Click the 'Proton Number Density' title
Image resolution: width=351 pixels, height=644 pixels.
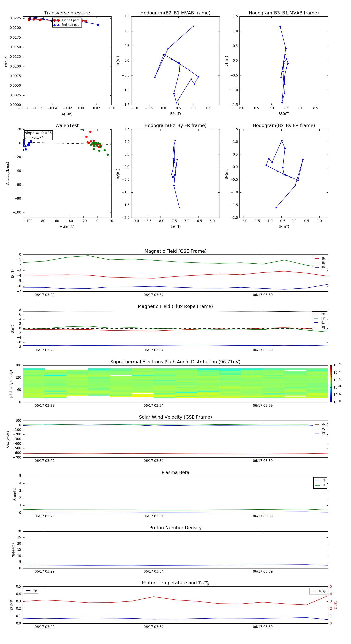click(x=175, y=528)
